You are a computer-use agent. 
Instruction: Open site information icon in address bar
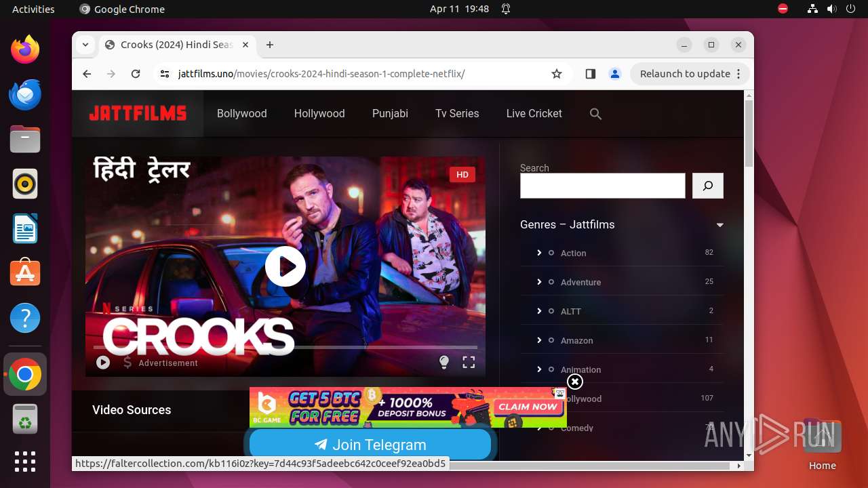(164, 74)
